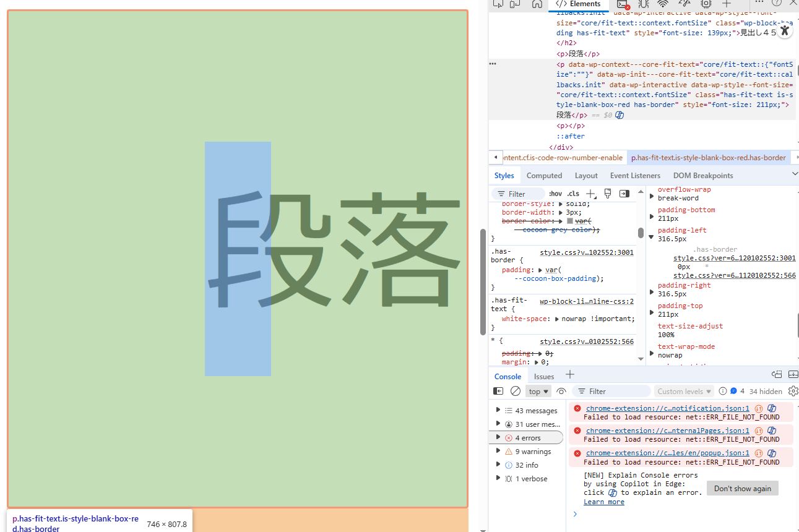Click the 'Don't show again' button

pyautogui.click(x=742, y=488)
